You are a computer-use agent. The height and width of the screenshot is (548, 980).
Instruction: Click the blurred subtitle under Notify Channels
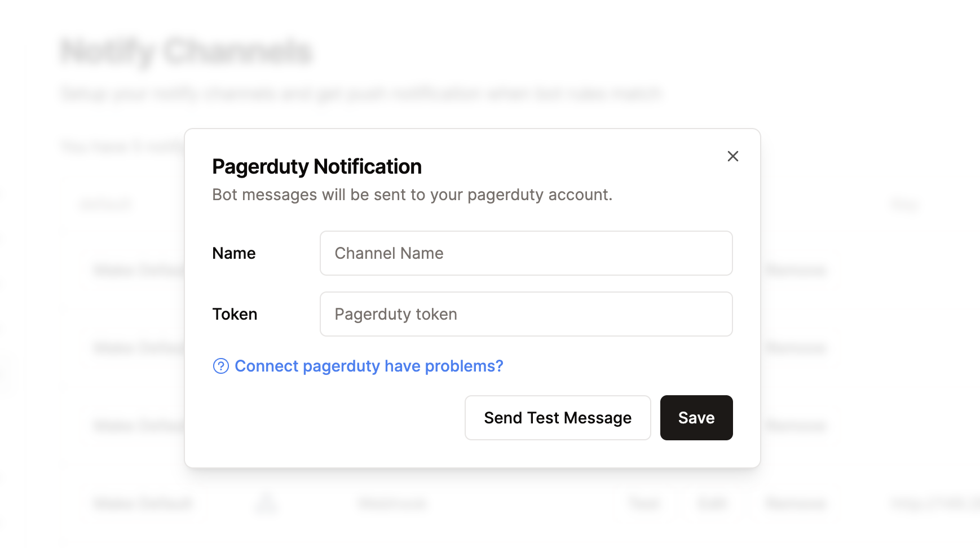[x=361, y=94]
